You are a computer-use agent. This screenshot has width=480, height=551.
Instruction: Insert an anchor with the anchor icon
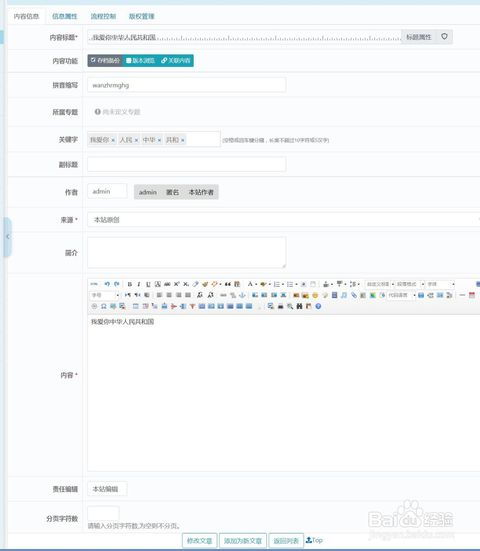pos(242,295)
